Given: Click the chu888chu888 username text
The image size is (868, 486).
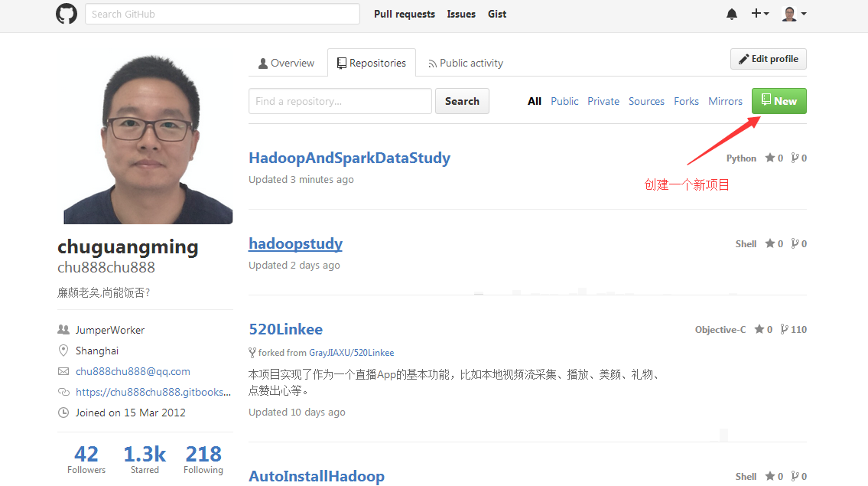Looking at the screenshot, I should tap(106, 268).
